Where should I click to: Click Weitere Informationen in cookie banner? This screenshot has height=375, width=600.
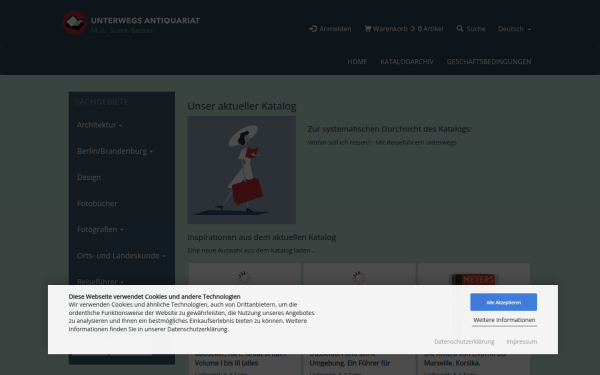pos(504,320)
